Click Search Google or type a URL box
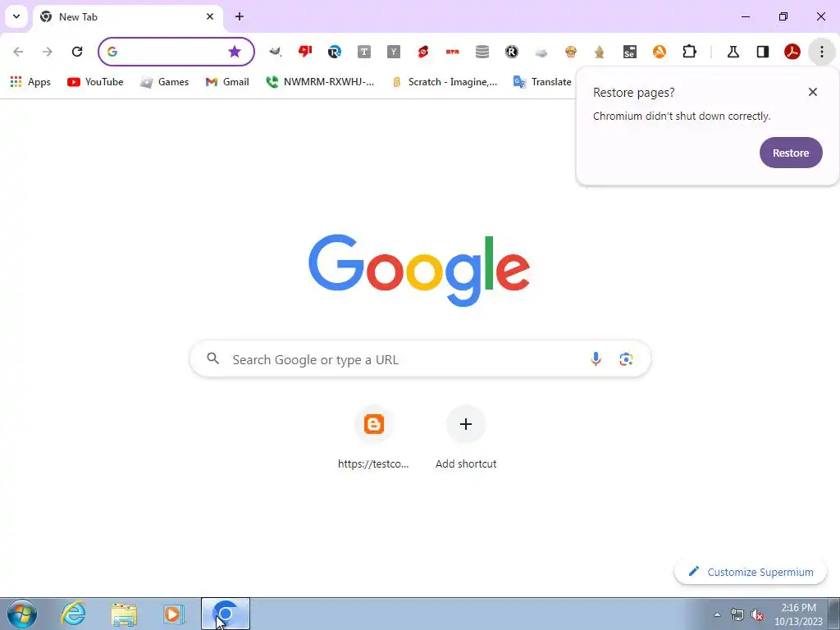Screen dimensions: 840x630 tap(420, 358)
